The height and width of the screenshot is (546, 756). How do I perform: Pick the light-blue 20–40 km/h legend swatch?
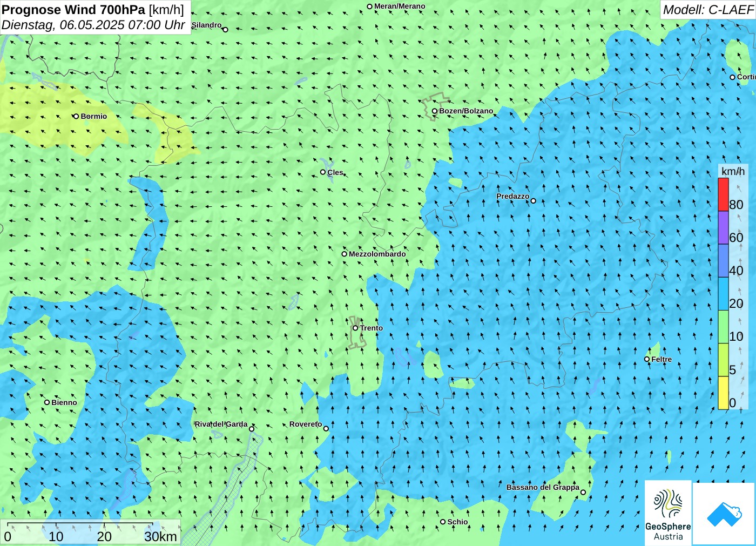723,293
